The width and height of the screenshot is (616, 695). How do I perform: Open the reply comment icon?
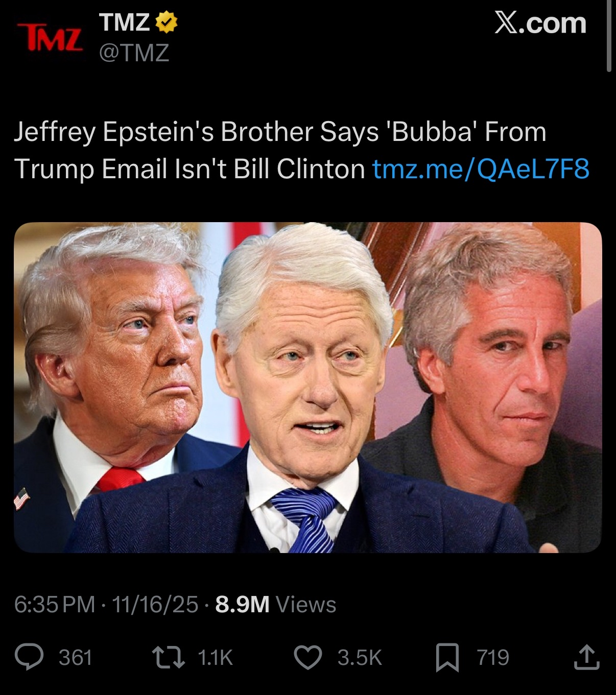point(29,657)
